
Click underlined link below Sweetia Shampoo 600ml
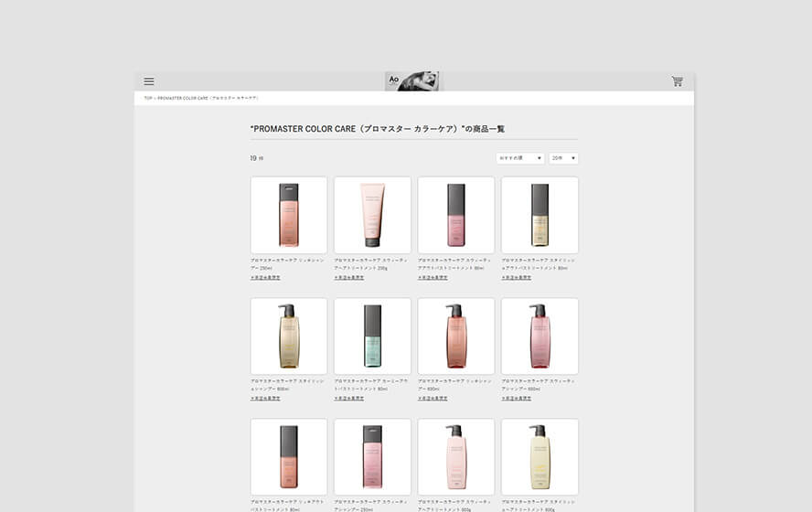(x=517, y=399)
